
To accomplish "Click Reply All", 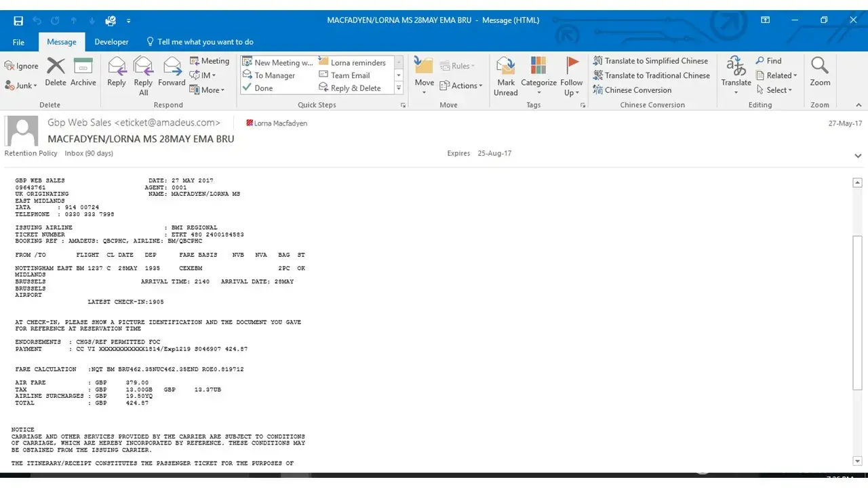I will pyautogui.click(x=143, y=76).
